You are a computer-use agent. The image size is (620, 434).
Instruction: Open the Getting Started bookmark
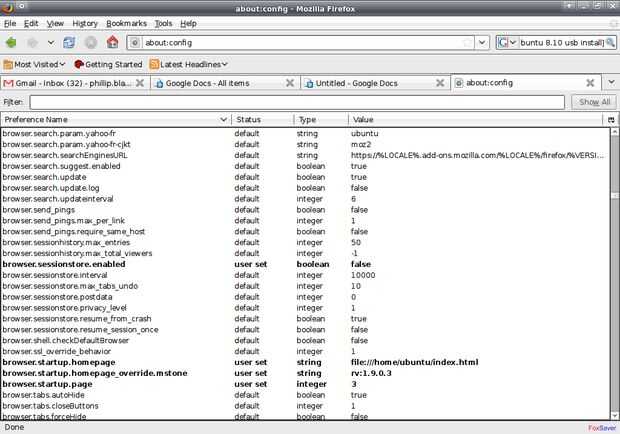108,64
